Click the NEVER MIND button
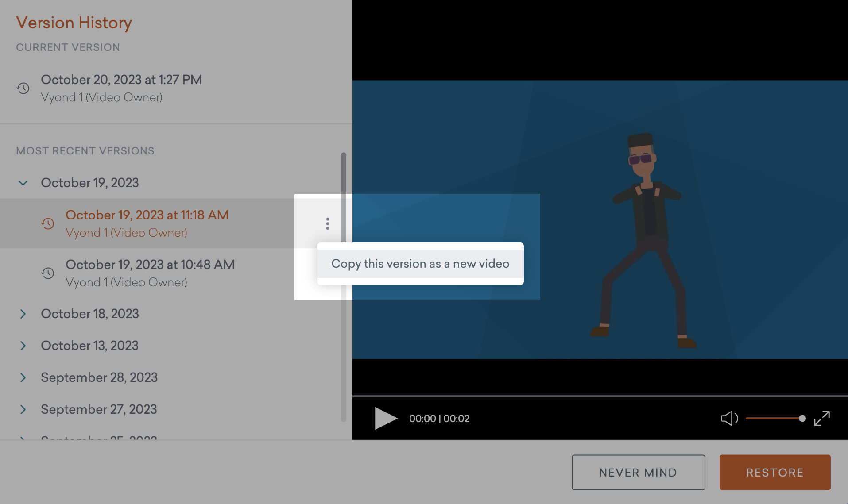 638,472
